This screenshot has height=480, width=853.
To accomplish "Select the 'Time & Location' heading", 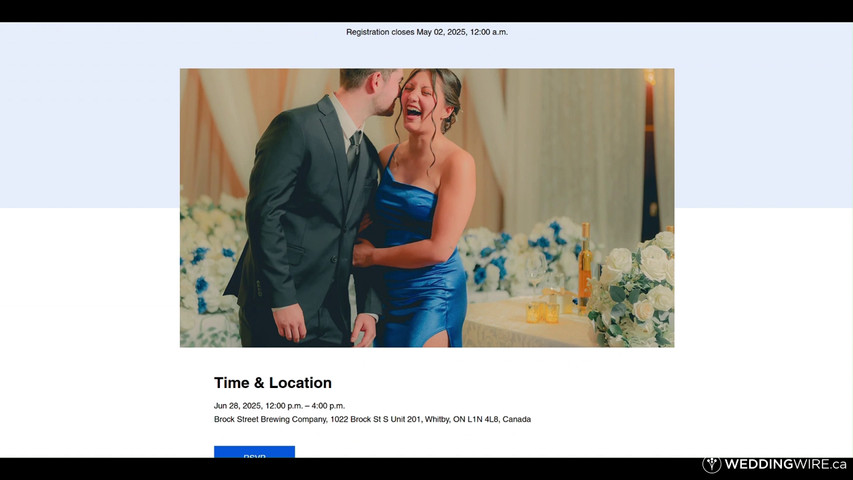I will [273, 383].
